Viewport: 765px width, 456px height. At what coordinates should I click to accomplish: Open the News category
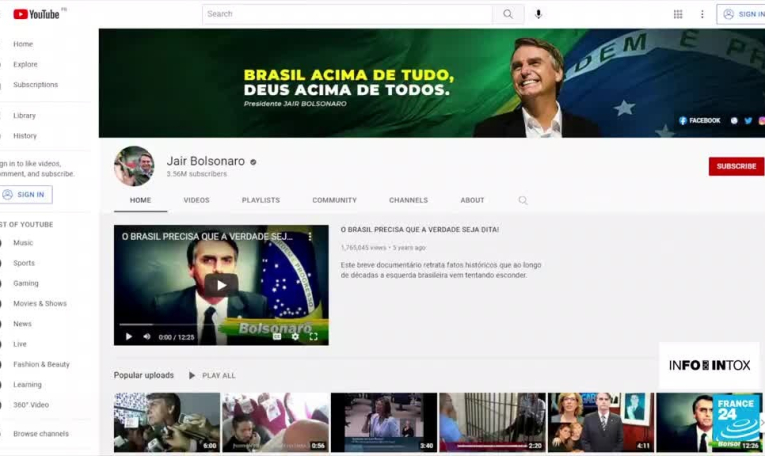[x=22, y=324]
